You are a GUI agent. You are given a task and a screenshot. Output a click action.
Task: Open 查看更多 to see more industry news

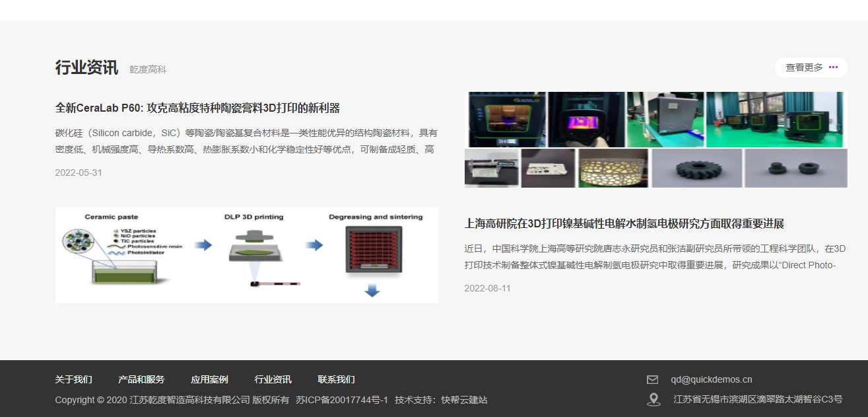click(805, 67)
